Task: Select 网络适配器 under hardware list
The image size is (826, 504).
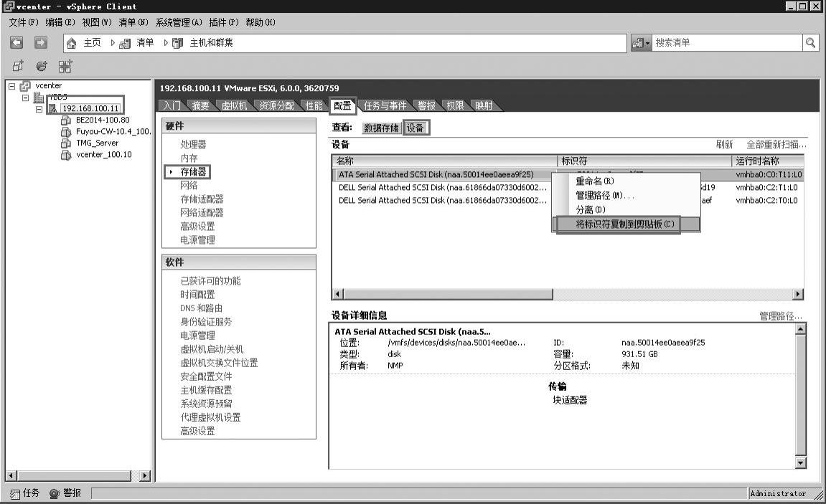Action: click(x=202, y=213)
